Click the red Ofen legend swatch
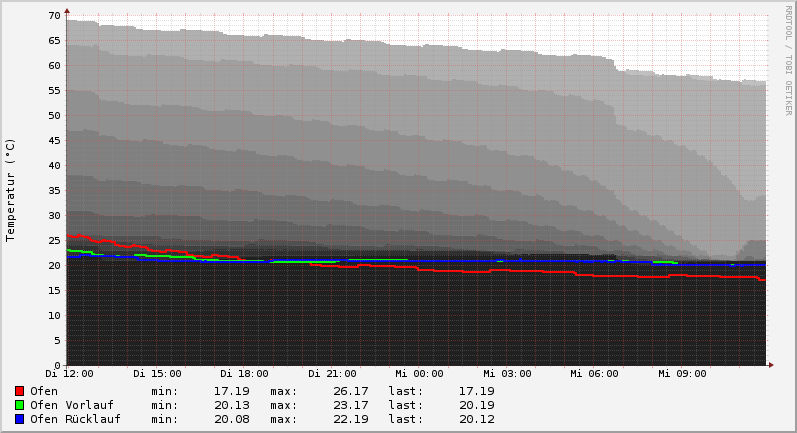This screenshot has width=797, height=433. pos(19,391)
